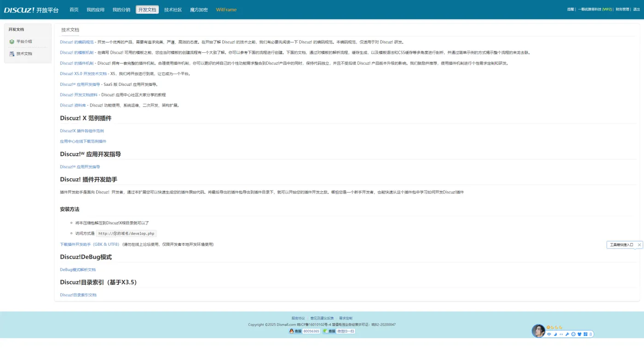Screen dimensions: 644x356
Task: Open Discuz!X 插件各组件范例 link
Action: pyautogui.click(x=82, y=131)
